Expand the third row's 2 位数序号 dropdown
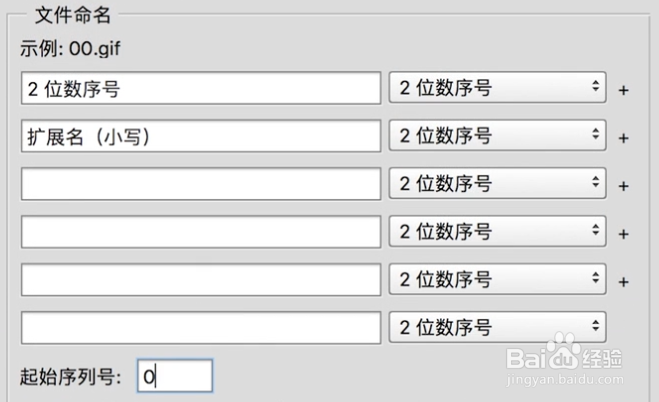Screen dimensions: 659x402 pos(498,184)
